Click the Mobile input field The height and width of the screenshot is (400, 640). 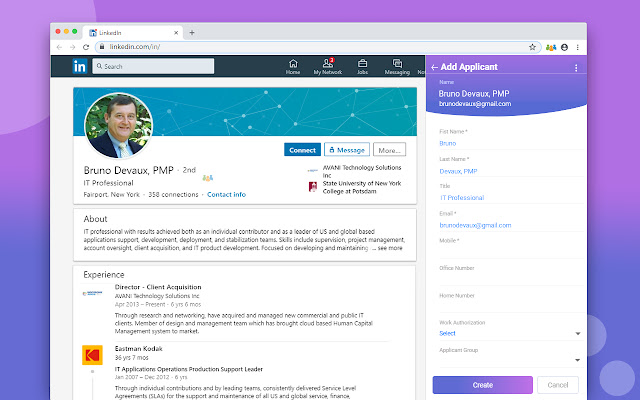(510, 252)
